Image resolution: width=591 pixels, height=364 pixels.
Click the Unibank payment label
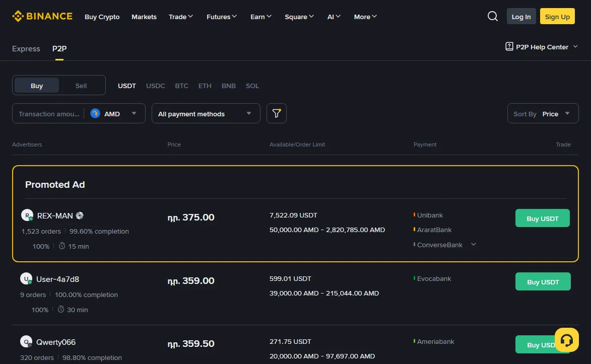pyautogui.click(x=430, y=215)
